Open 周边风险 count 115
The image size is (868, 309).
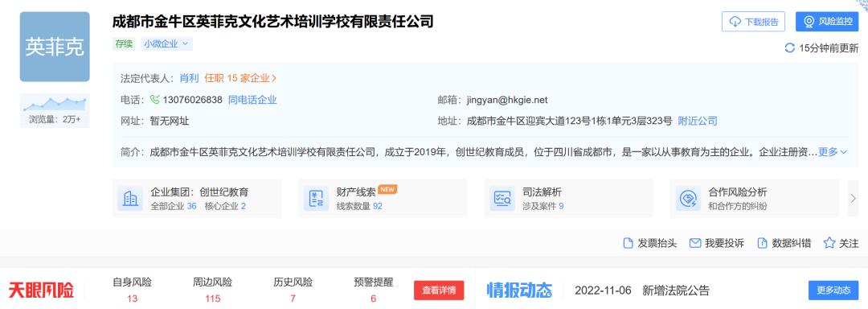[212, 299]
